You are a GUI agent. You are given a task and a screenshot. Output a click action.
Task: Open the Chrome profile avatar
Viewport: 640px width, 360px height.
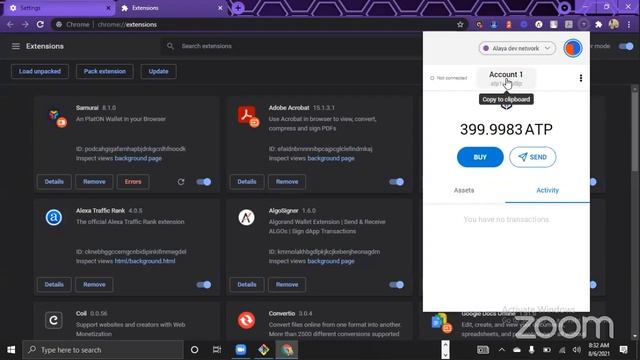coord(613,24)
